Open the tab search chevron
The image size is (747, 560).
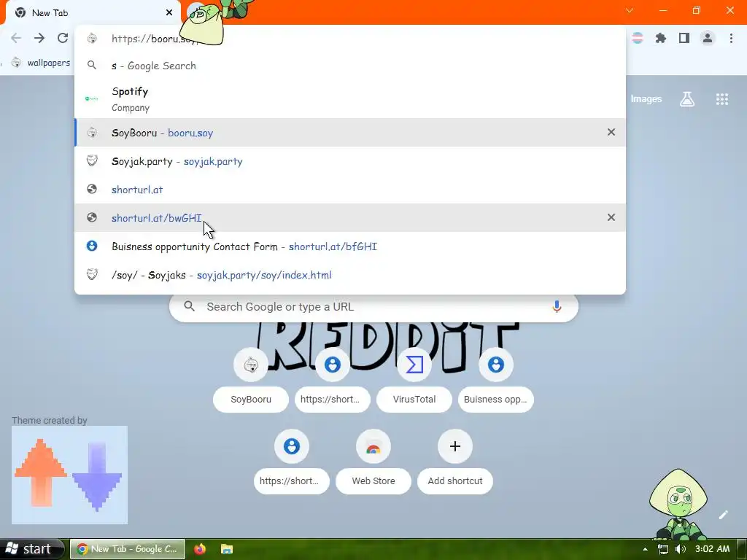[630, 10]
